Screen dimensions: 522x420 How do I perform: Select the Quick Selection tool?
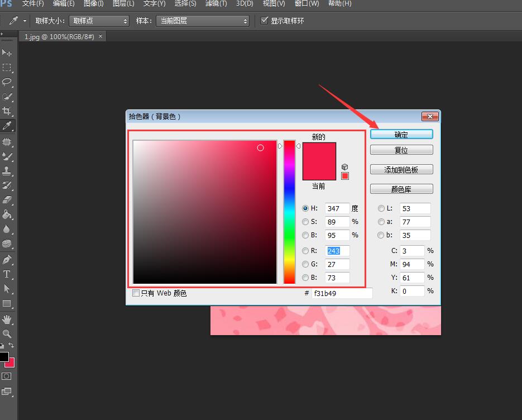(x=7, y=97)
